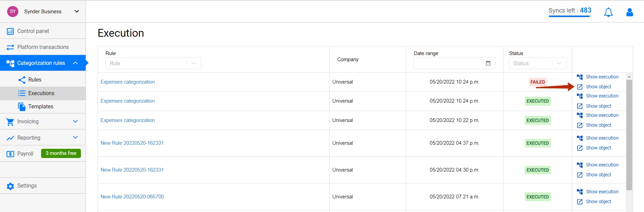
Task: Click the Templates sidebar icon
Action: 22,107
